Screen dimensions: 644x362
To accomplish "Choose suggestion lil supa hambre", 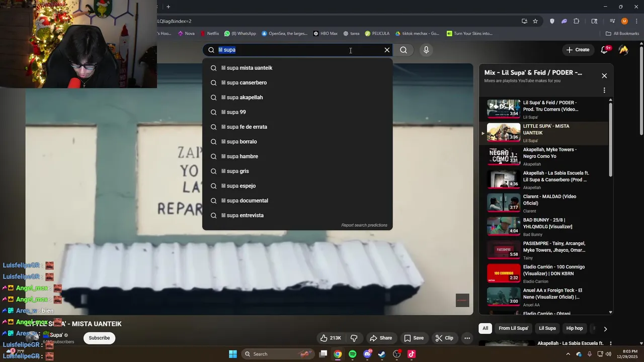I will tap(297, 156).
